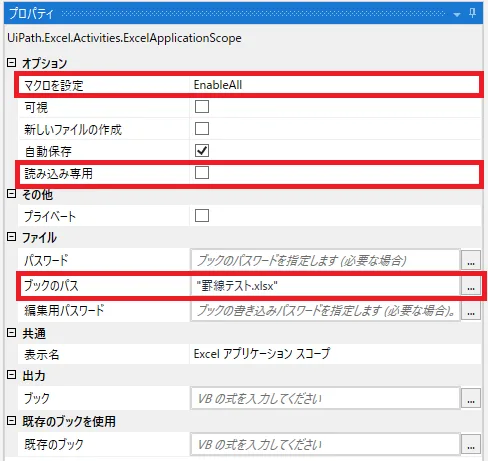Open expression editor for 既存のブック
This screenshot has height=461, width=488.
pyautogui.click(x=471, y=444)
